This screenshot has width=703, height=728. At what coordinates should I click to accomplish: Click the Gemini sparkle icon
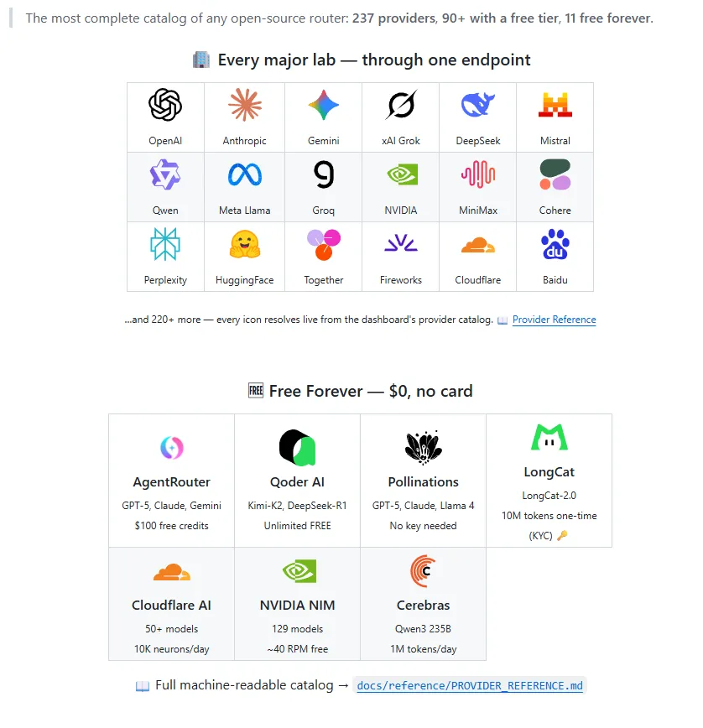coord(324,105)
